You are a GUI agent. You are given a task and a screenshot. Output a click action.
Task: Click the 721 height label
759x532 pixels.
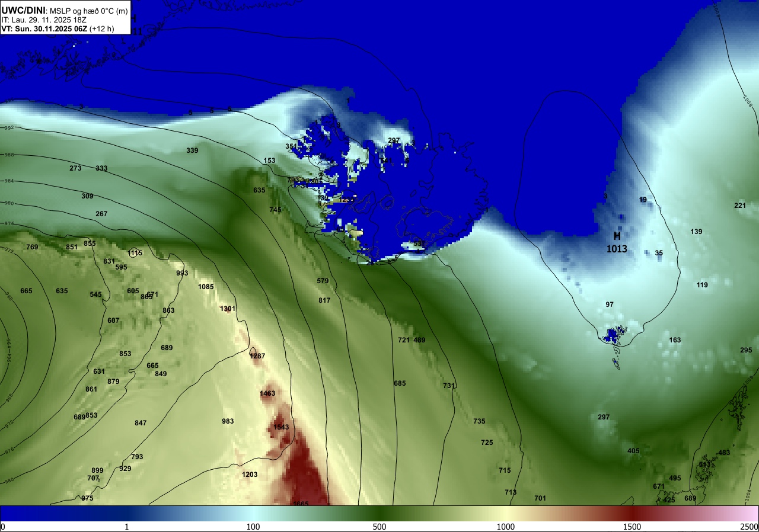point(404,340)
